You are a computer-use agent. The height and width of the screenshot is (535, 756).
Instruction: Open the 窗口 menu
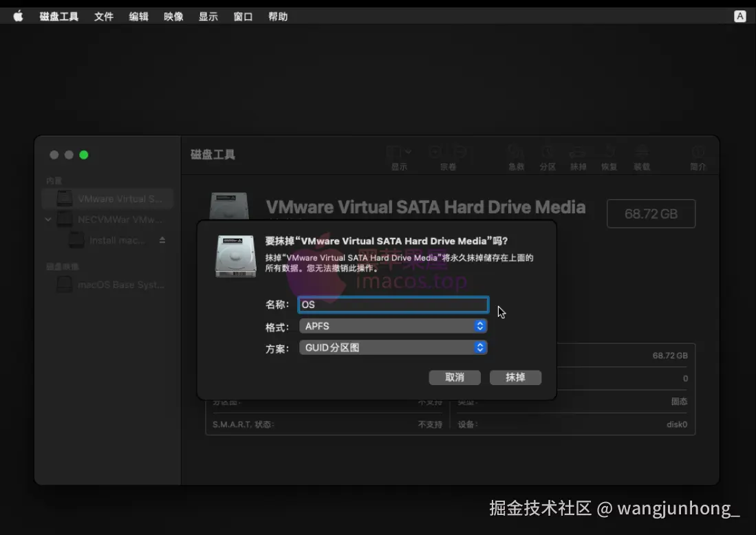pos(242,16)
